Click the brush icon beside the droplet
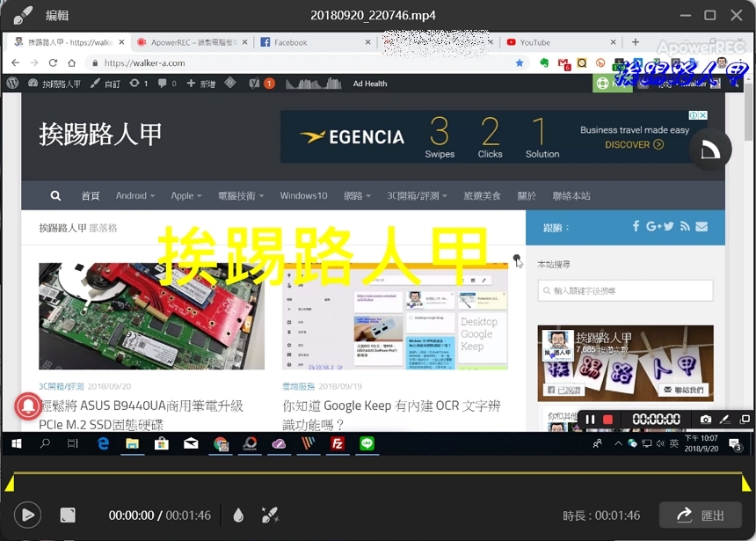This screenshot has height=541, width=756. click(270, 515)
